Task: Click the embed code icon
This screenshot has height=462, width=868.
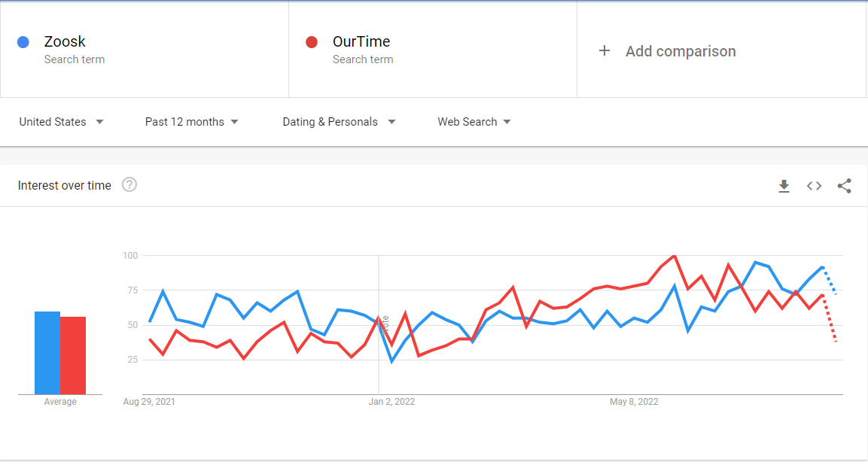Action: point(814,186)
